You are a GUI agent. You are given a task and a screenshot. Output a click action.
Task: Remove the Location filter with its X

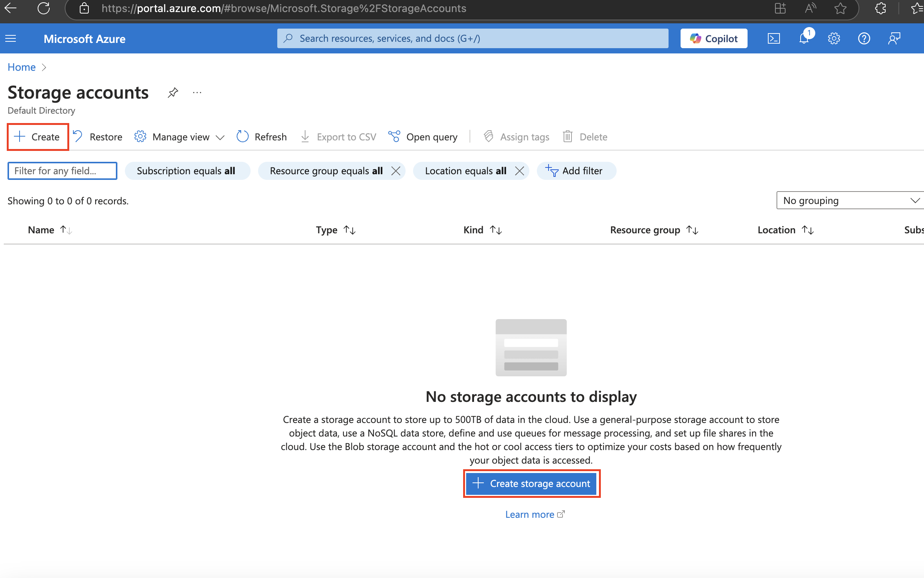pyautogui.click(x=519, y=171)
